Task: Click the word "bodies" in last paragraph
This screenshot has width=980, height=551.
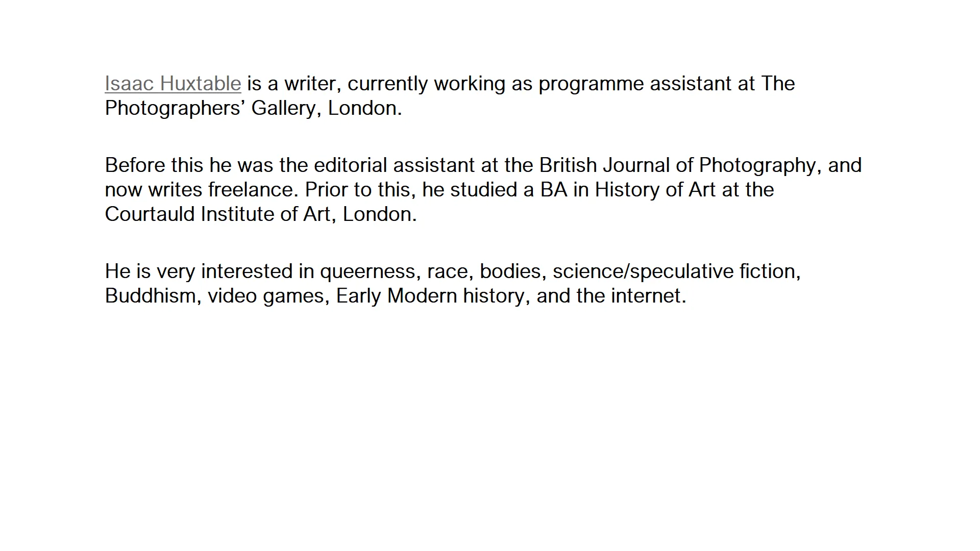Action: (x=510, y=271)
